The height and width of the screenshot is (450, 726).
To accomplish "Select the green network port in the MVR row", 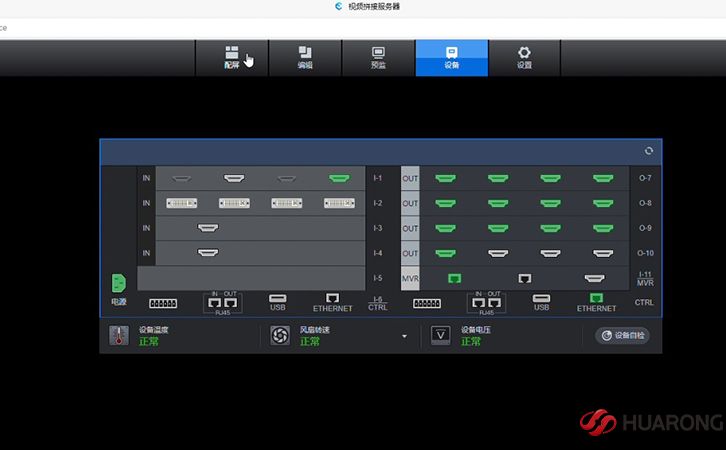I will point(454,278).
